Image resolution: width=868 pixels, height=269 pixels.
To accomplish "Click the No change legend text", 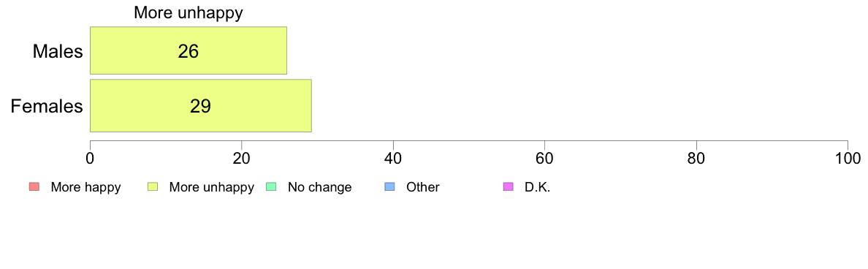I will click(x=319, y=187).
